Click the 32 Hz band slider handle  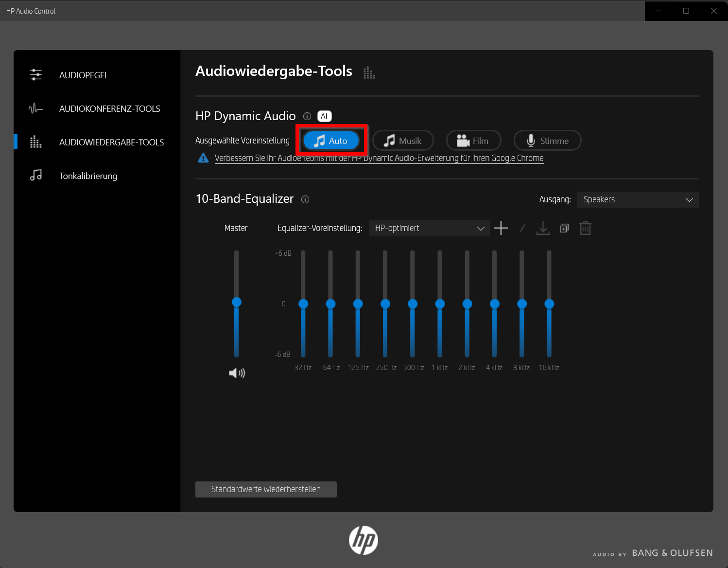[303, 304]
